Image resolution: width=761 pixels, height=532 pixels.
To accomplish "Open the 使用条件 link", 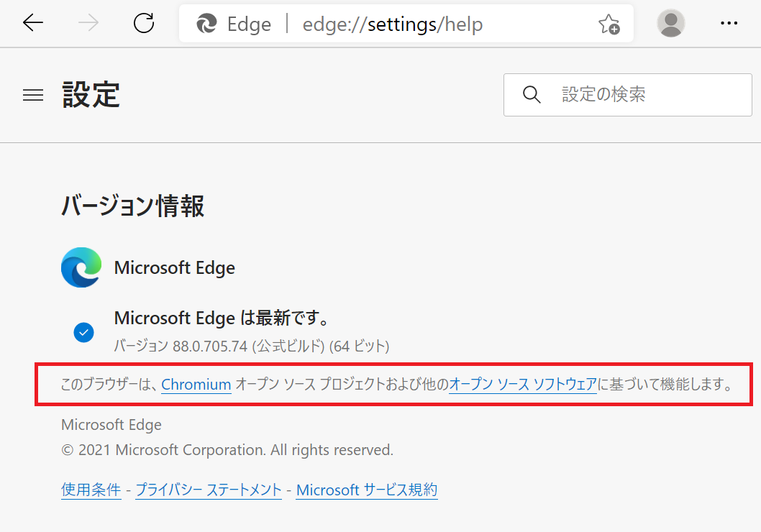I will 91,490.
